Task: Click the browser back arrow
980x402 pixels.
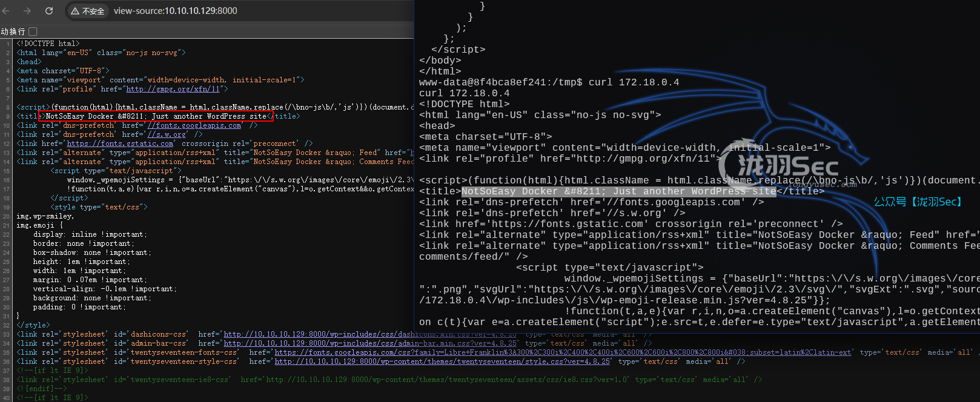Action: (7, 11)
